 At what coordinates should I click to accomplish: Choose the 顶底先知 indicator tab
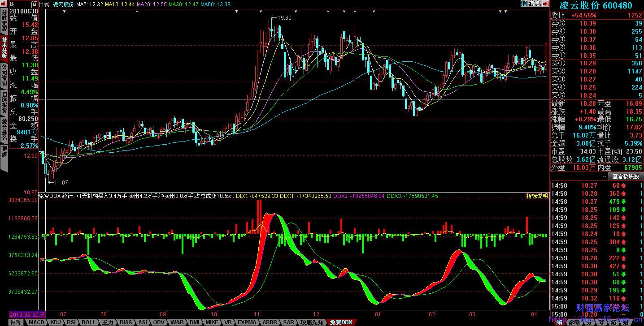pyautogui.click(x=312, y=322)
